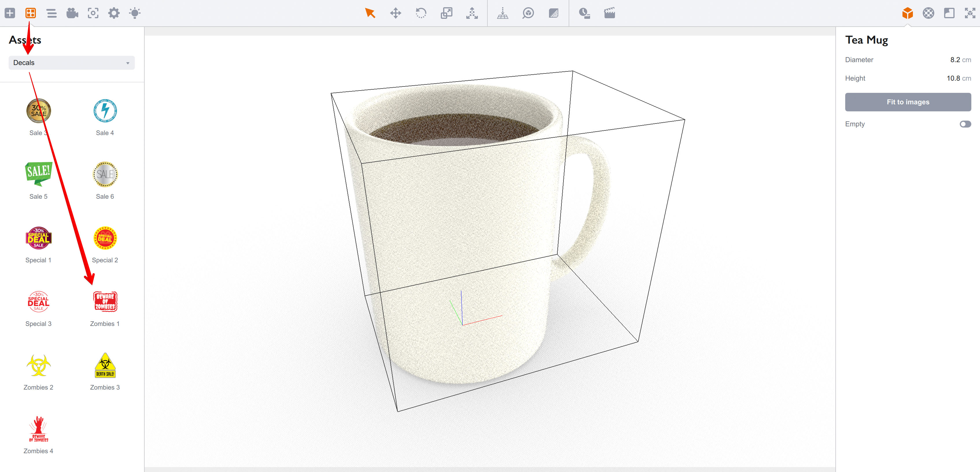Open the clapperboard animation icon
This screenshot has height=472, width=980.
609,13
